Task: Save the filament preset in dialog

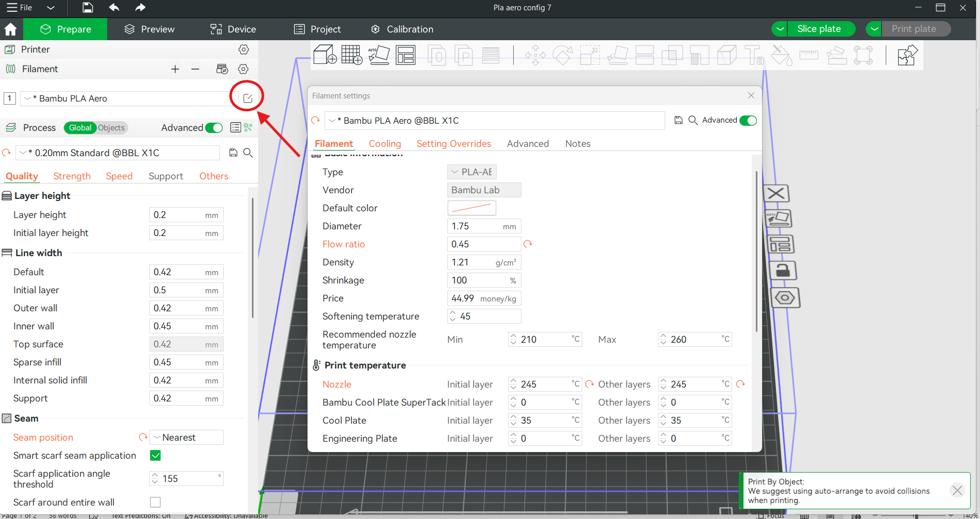Action: (678, 120)
